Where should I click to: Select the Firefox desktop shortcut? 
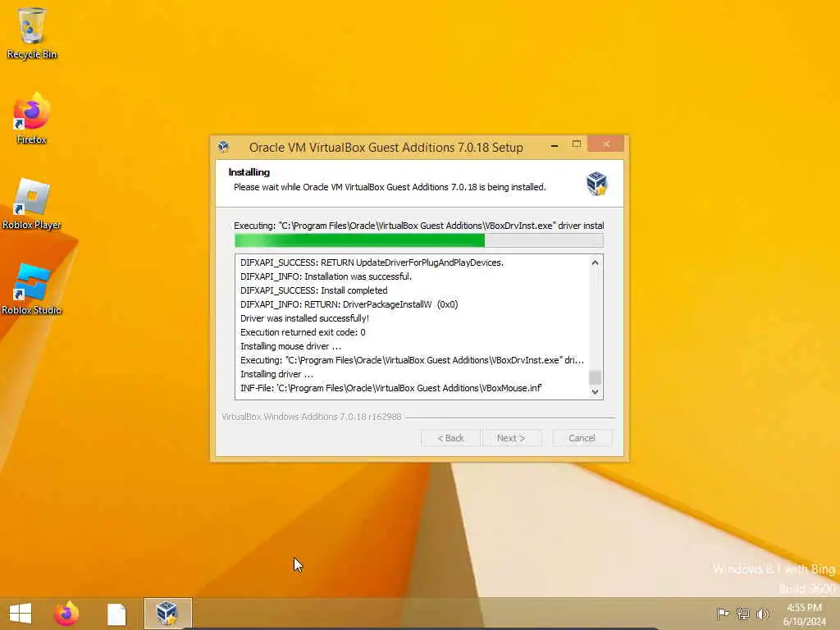click(32, 118)
